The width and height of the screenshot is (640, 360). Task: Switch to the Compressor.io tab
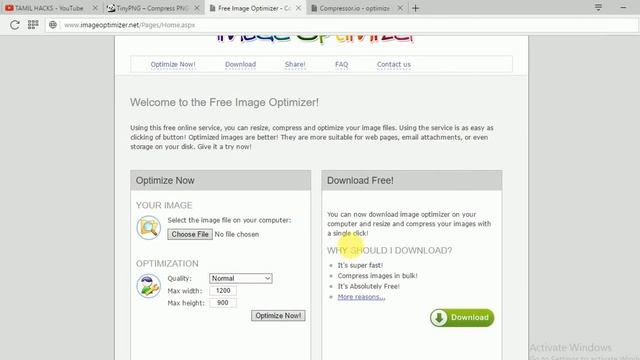[x=356, y=8]
